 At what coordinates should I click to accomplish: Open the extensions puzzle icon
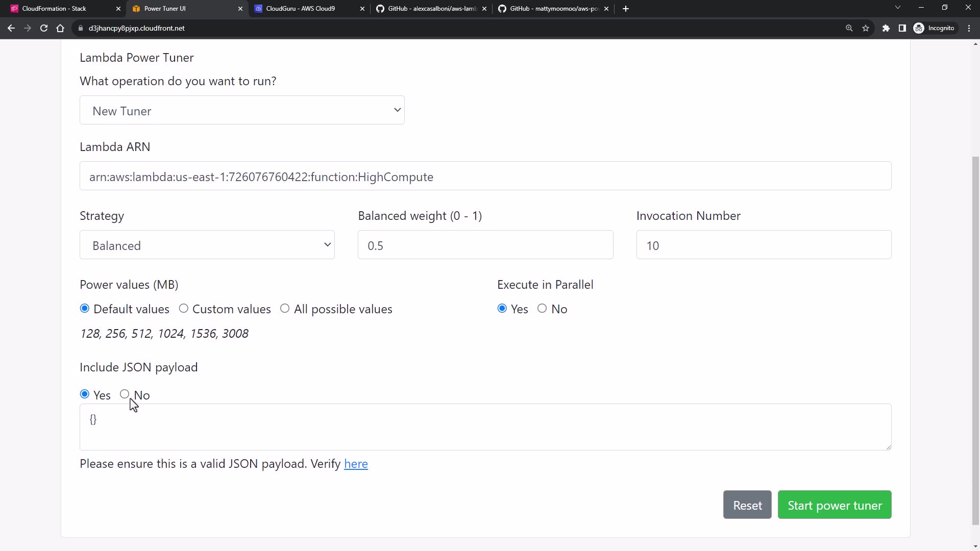[886, 28]
